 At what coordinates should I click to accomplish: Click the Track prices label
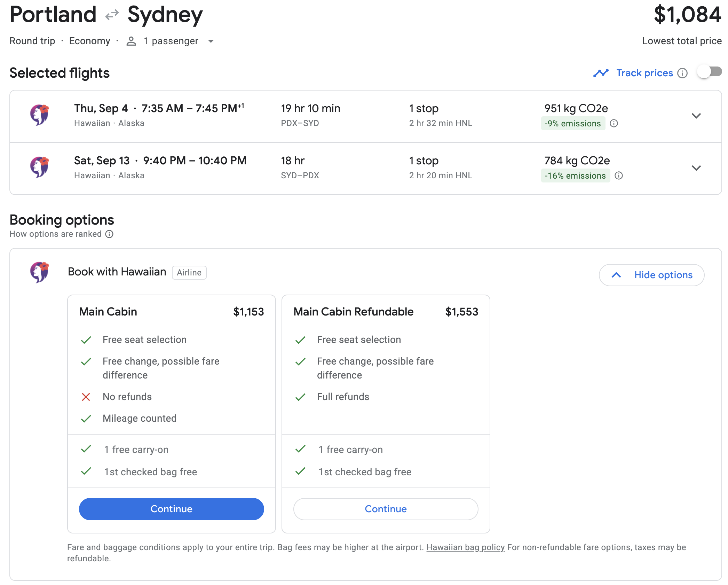644,73
